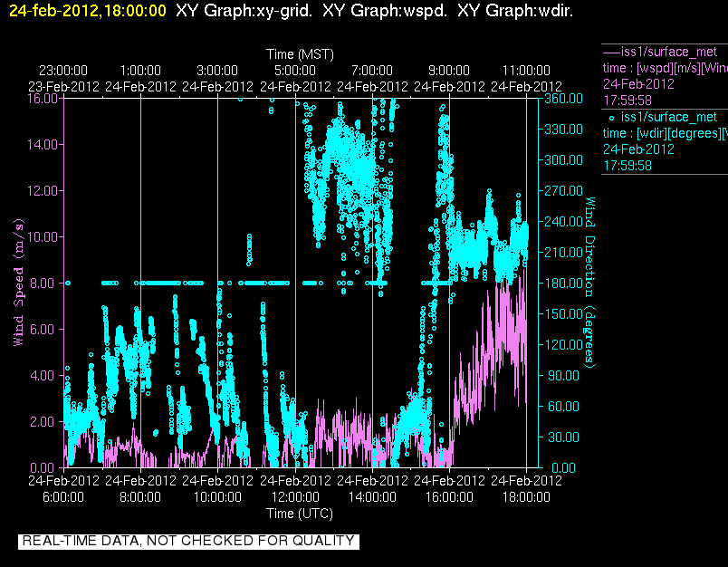Click the 8.00 wind speed axis value
The height and width of the screenshot is (567, 728).
[43, 283]
